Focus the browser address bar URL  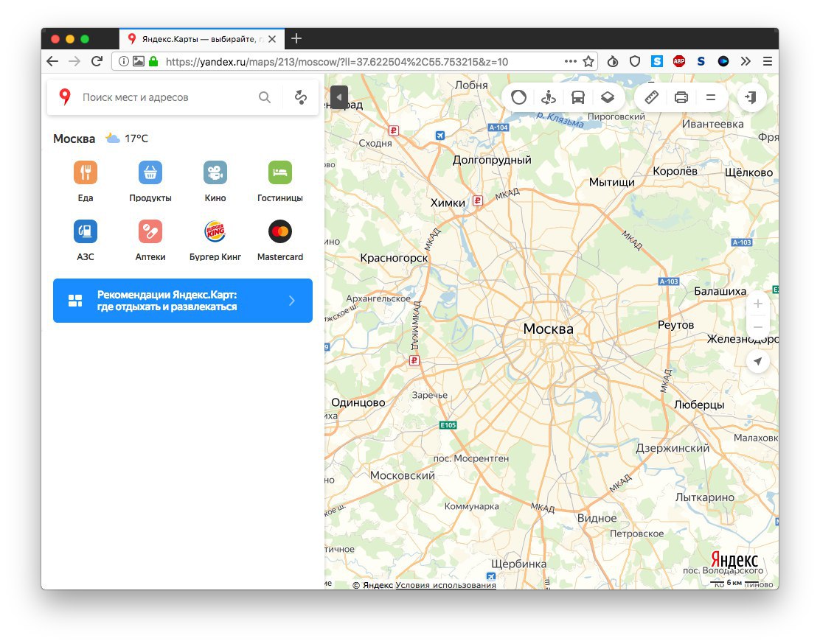[x=337, y=62]
